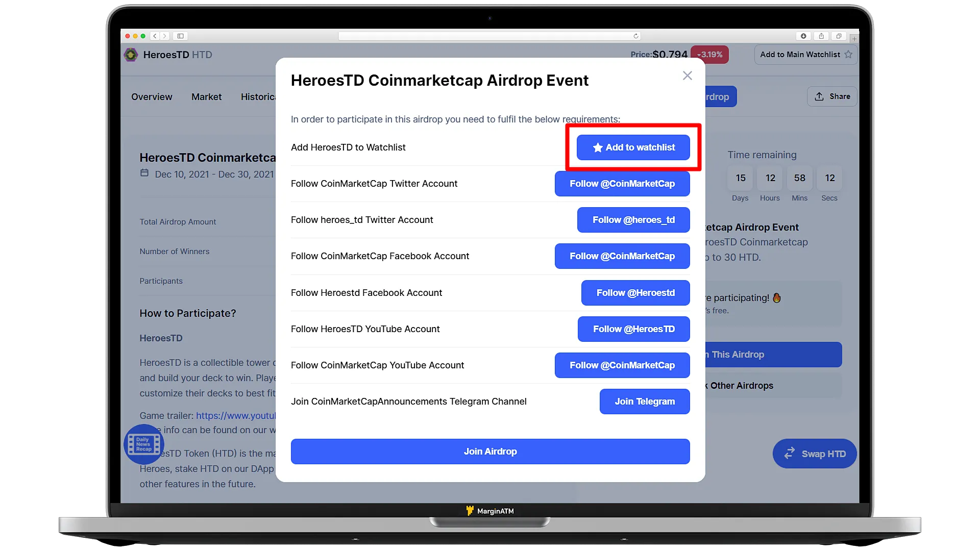Viewport: 980px width, 551px height.
Task: Click Other Airdrops button
Action: click(x=773, y=386)
